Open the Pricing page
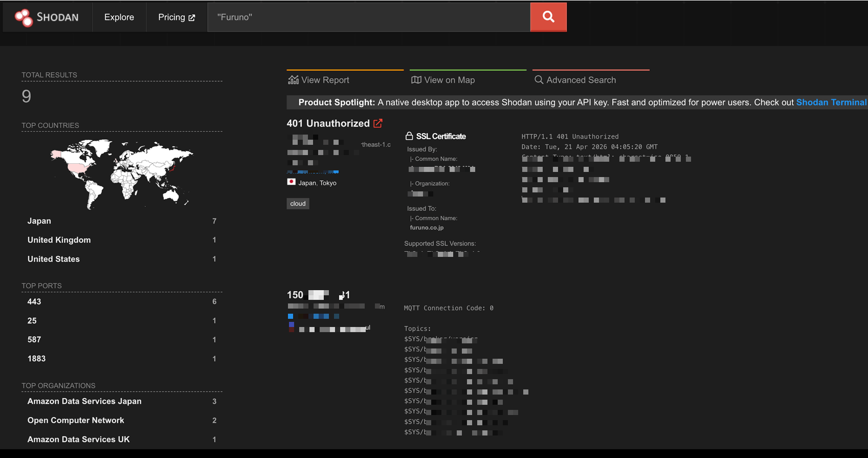The image size is (868, 458). [176, 17]
